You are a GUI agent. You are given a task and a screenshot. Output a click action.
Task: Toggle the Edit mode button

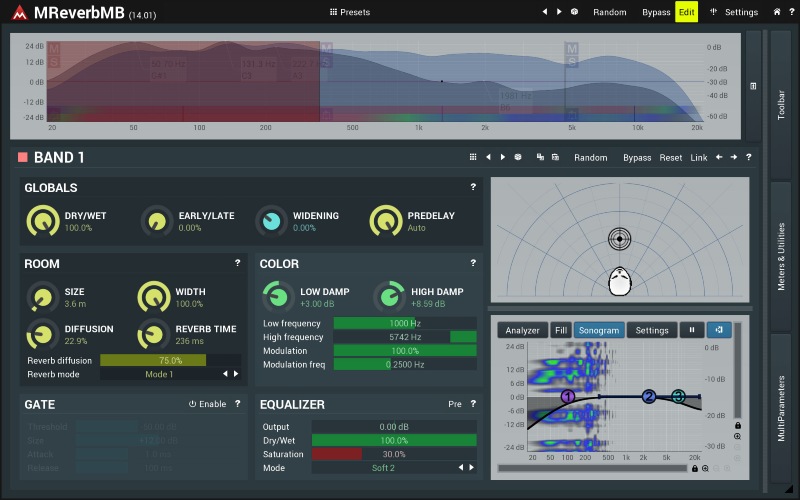(686, 12)
